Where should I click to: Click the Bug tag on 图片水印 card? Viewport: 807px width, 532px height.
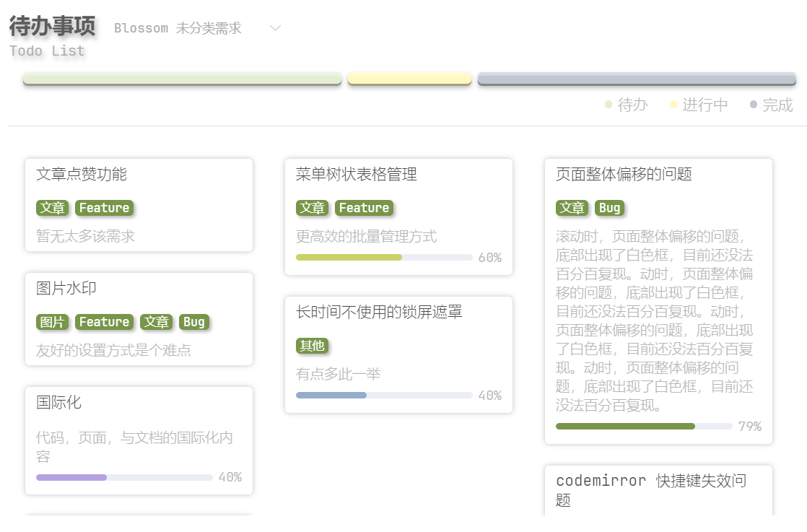point(194,322)
